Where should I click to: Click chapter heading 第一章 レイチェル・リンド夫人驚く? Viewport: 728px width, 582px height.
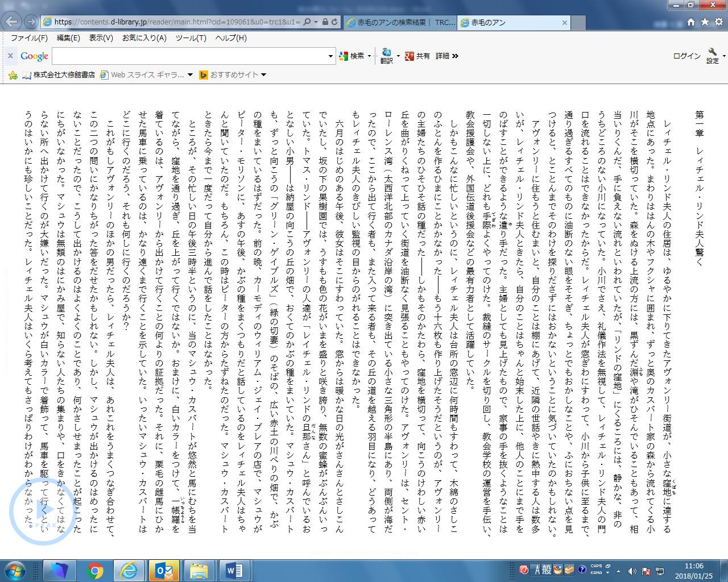[699, 188]
